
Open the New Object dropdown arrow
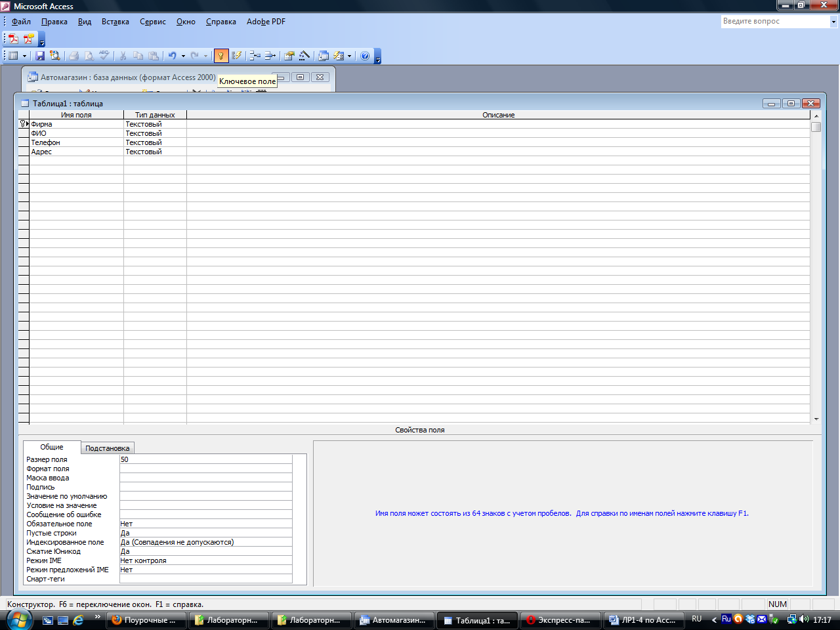[x=350, y=56]
